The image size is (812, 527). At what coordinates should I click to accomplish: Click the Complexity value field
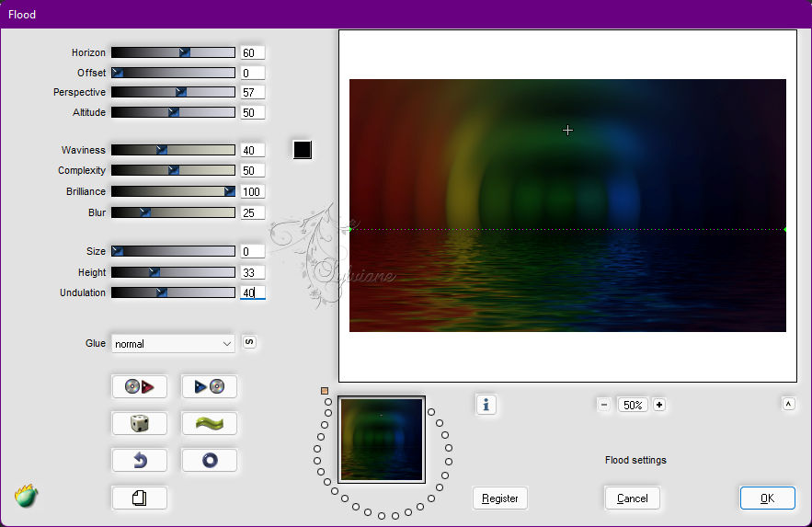[x=253, y=170]
